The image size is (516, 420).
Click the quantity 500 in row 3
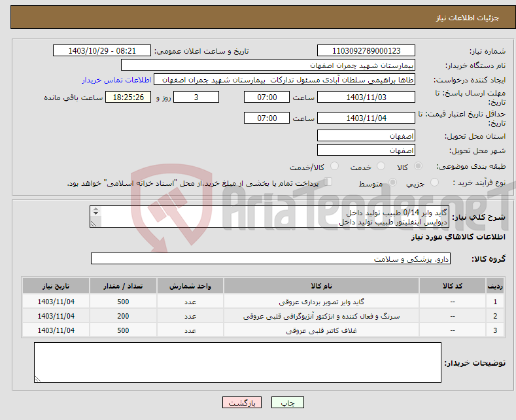coord(123,330)
